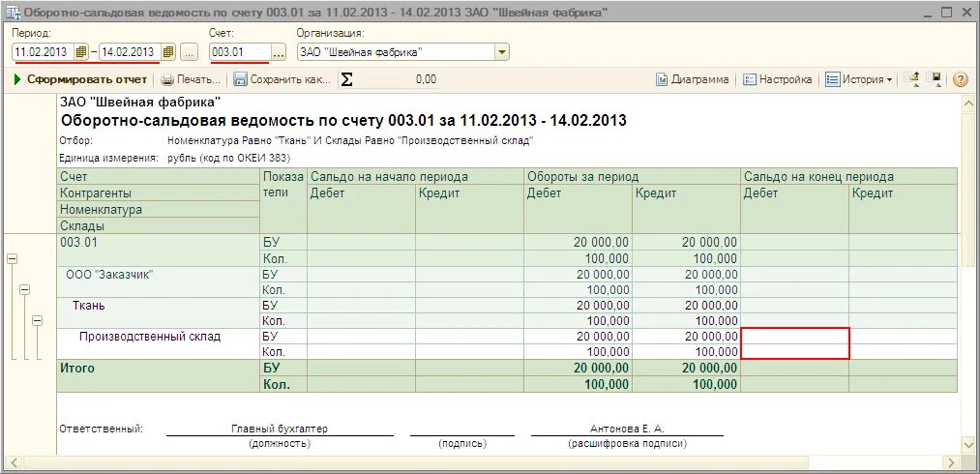Open period selection ellipsis button
This screenshot has height=474, width=980.
pos(190,52)
